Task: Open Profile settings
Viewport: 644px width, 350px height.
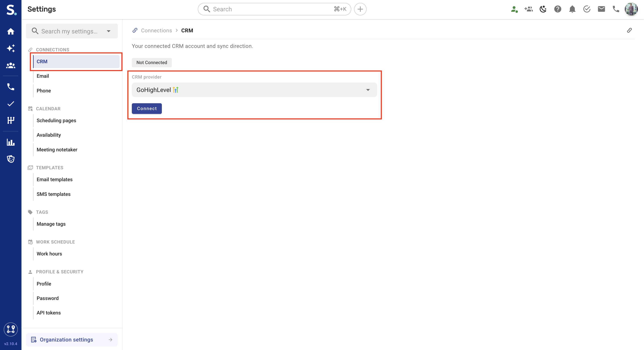Action: click(76, 284)
